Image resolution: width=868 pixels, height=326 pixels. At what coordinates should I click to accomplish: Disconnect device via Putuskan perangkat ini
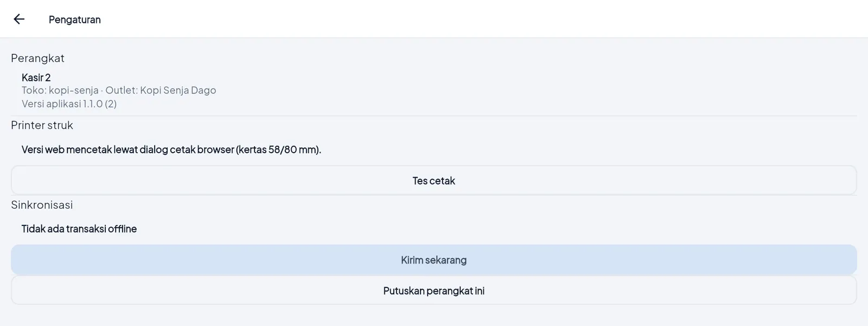tap(434, 291)
